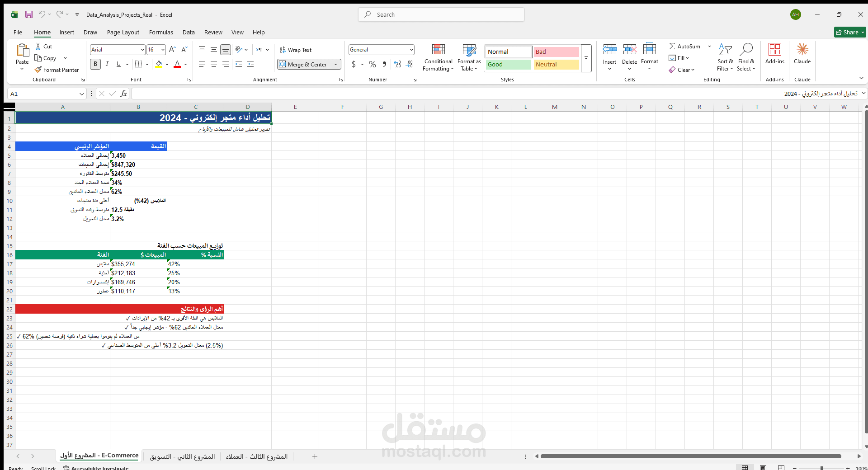Image resolution: width=868 pixels, height=470 pixels.
Task: Click the Redo arrow icon
Action: tap(59, 14)
